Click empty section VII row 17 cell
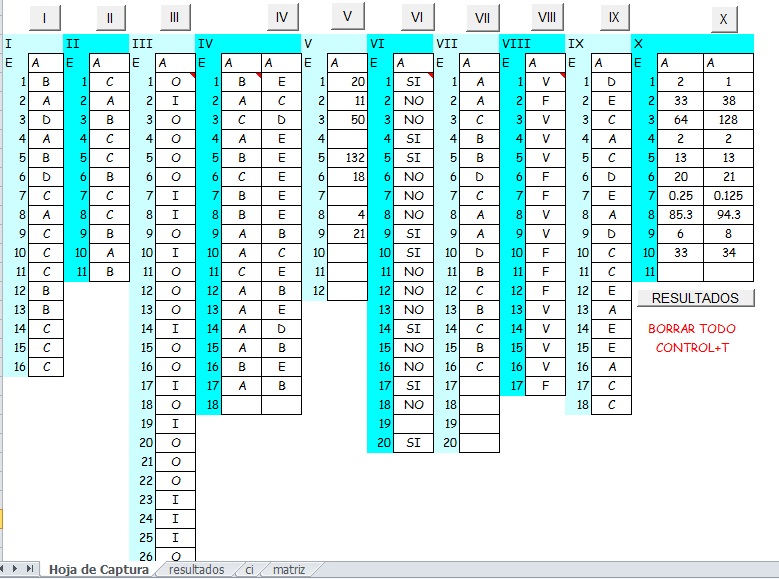This screenshot has height=579, width=779. (x=479, y=386)
